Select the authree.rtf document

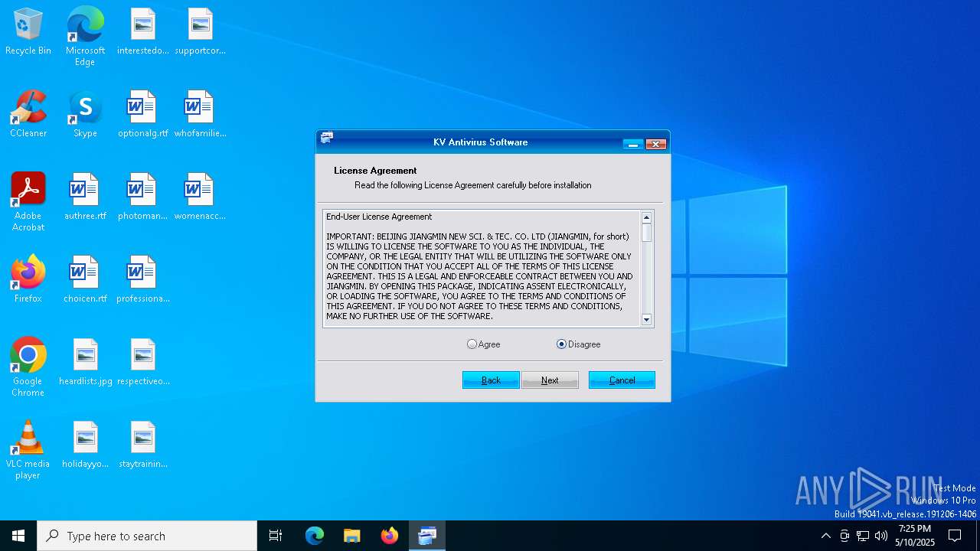(85, 197)
